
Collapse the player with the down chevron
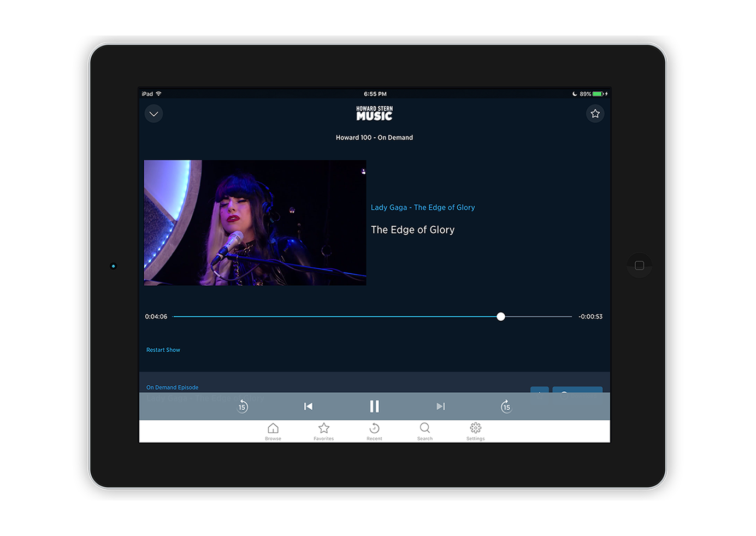tap(154, 114)
